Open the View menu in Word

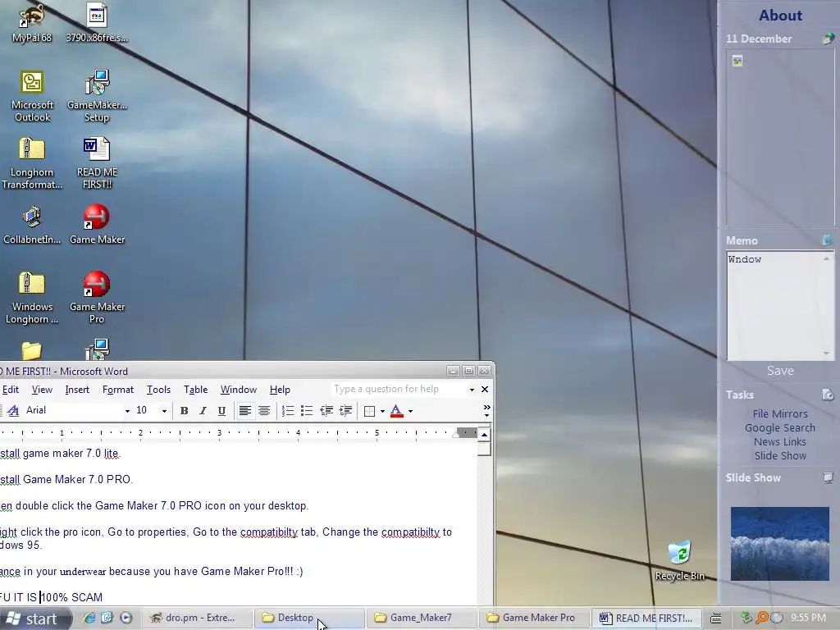pyautogui.click(x=42, y=390)
